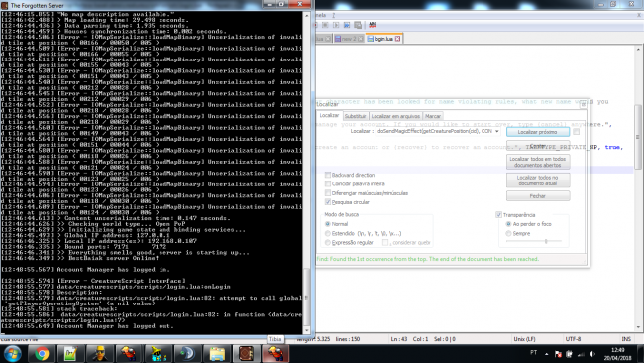Screen dimensions: 644x363
Task: Click the Notepad++ scrollbar up arrow
Action: click(638, 49)
